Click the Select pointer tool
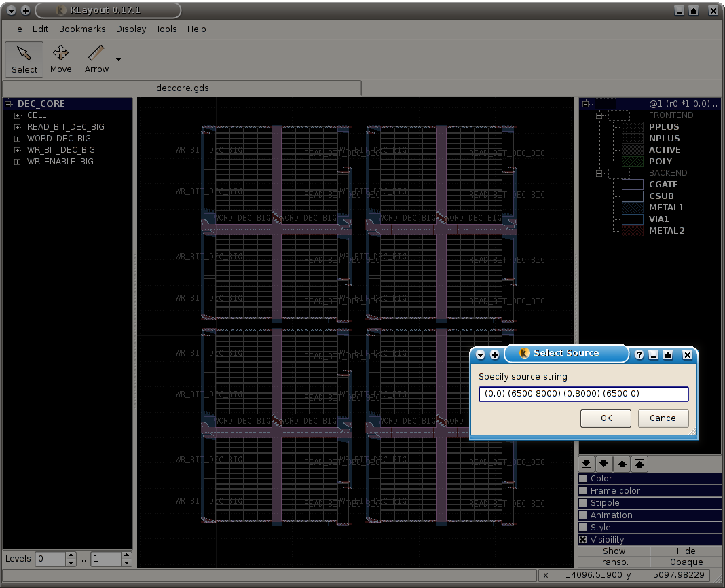 click(x=24, y=59)
